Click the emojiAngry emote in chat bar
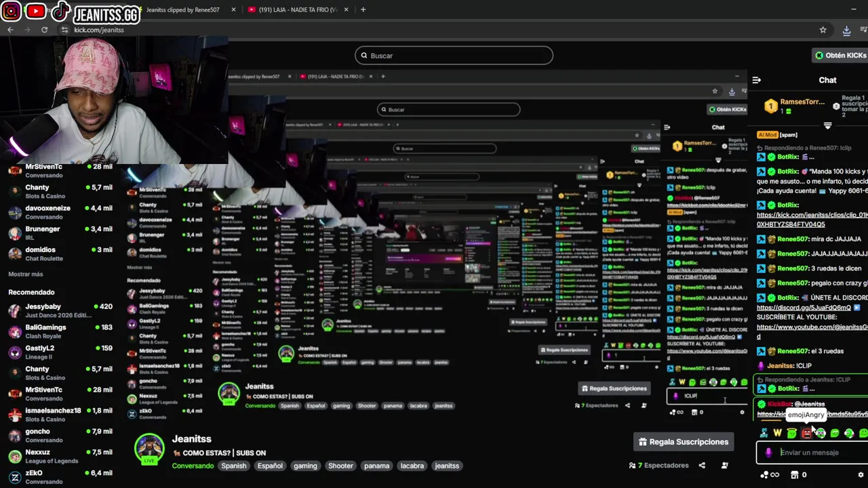Image resolution: width=868 pixels, height=488 pixels. (x=806, y=433)
